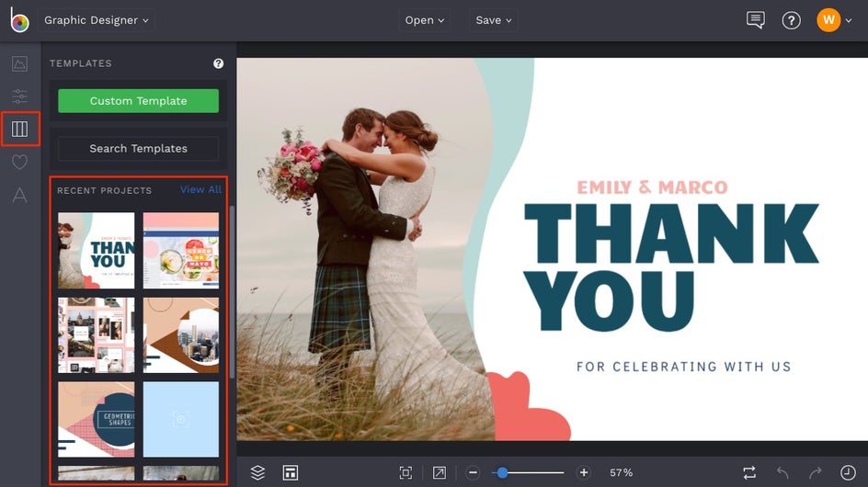The image size is (868, 487).
Task: Select the Templates sidebar icon
Action: (x=19, y=129)
